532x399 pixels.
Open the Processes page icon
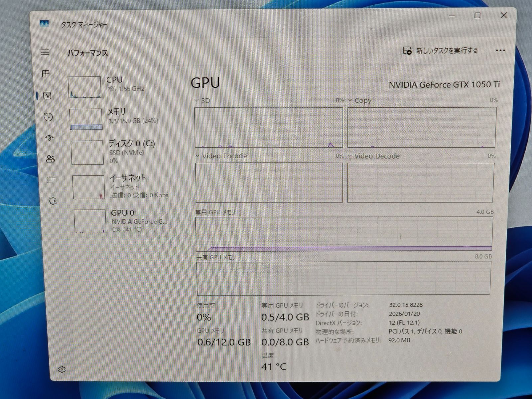pos(46,74)
